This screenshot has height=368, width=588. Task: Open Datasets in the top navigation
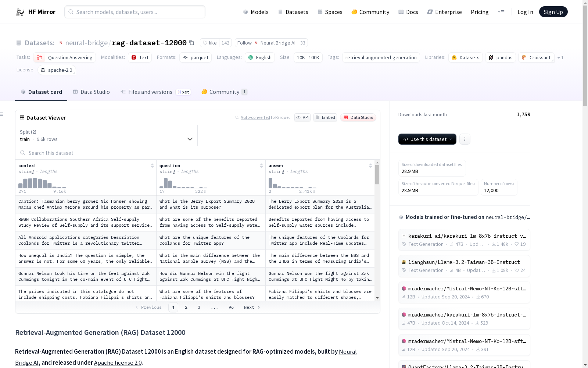(x=293, y=12)
